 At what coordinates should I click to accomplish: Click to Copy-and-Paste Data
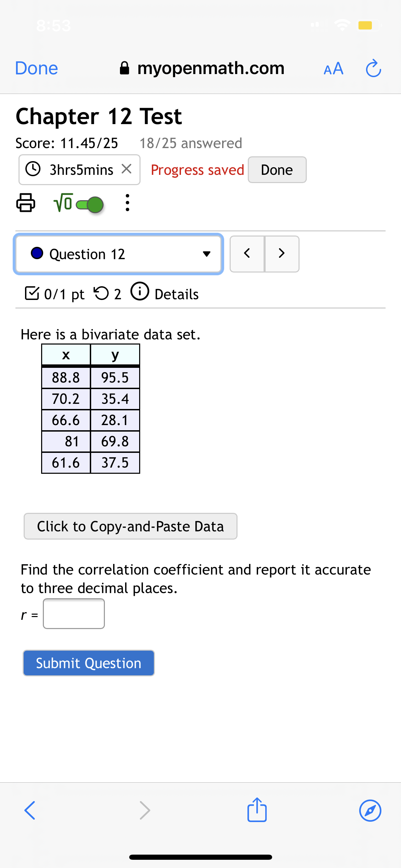pos(130,526)
